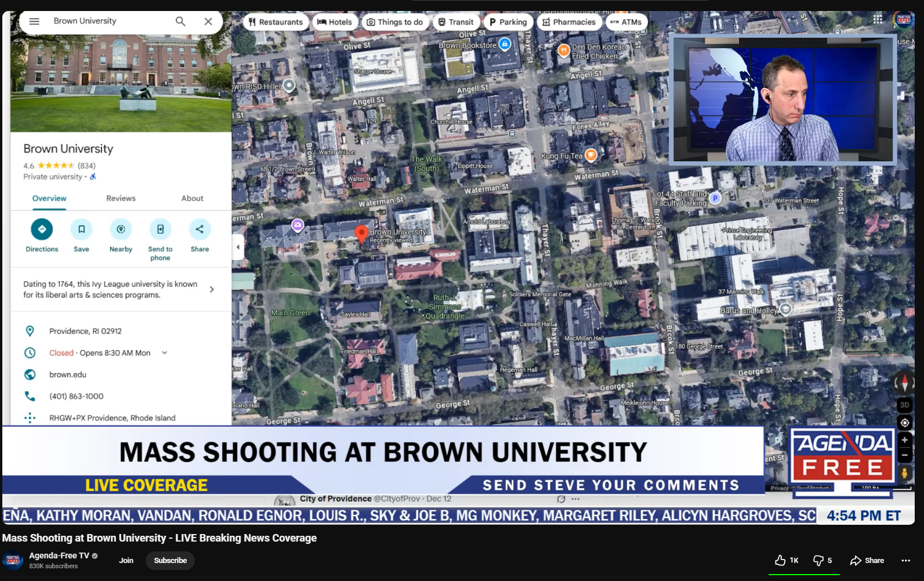
Task: Click Send to phone icon
Action: (x=160, y=230)
